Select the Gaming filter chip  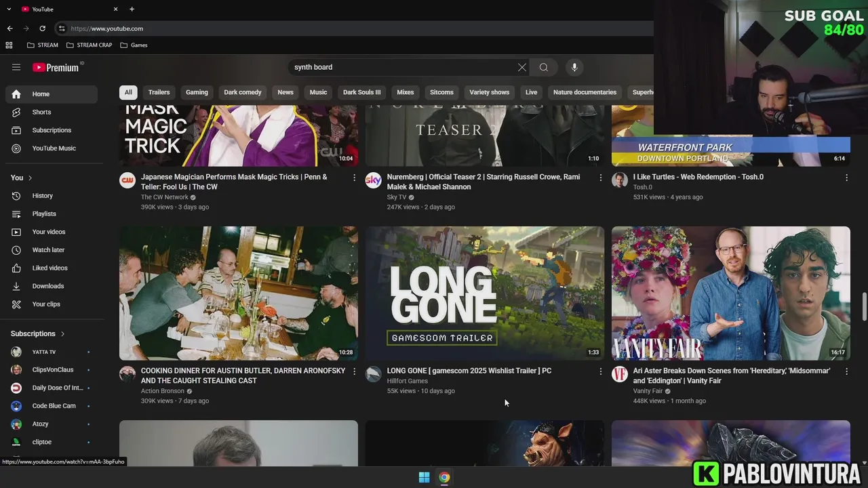point(197,92)
